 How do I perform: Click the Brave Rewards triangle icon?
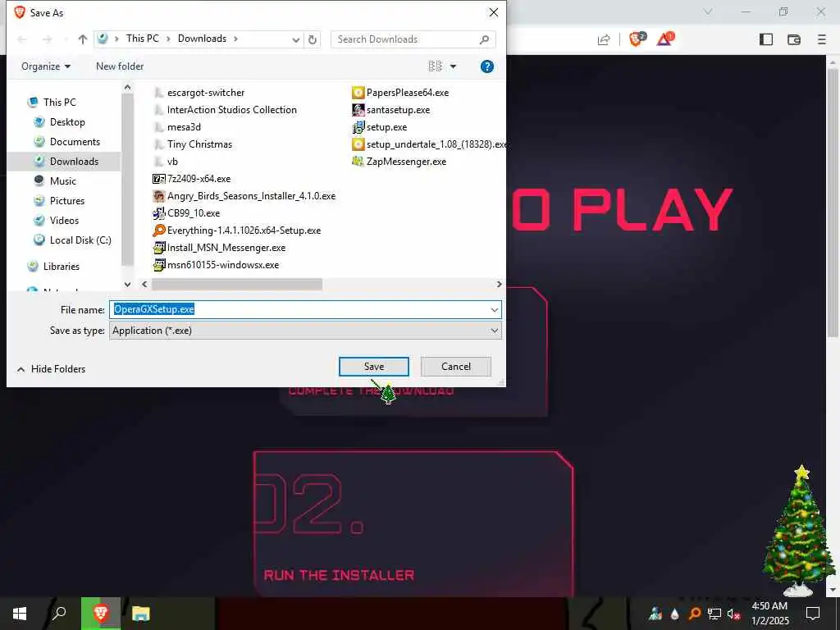[x=664, y=39]
